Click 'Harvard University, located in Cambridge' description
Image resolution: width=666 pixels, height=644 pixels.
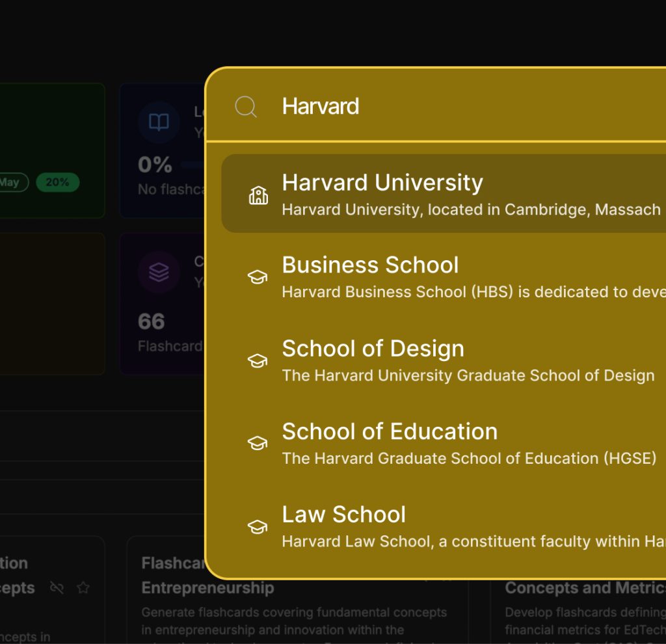point(472,210)
